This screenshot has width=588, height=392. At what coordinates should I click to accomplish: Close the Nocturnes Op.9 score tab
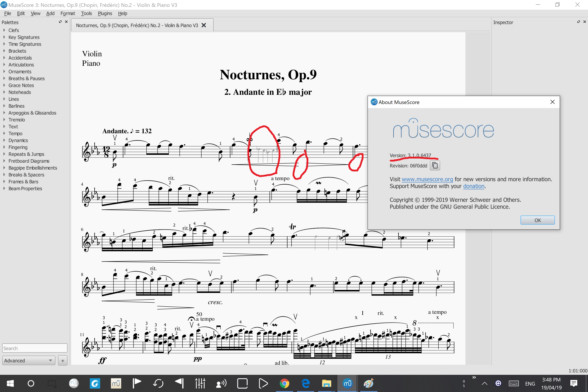coord(204,25)
